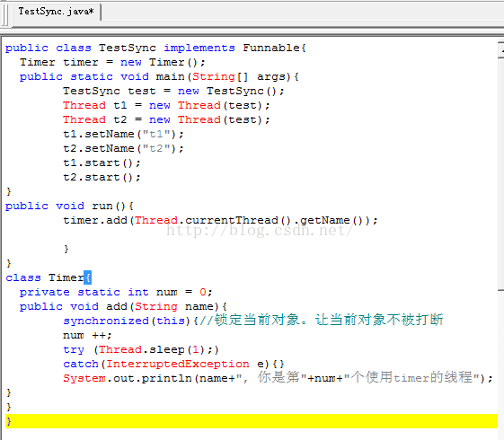Click line 't1.start();'
The height and width of the screenshot is (440, 504).
[102, 163]
